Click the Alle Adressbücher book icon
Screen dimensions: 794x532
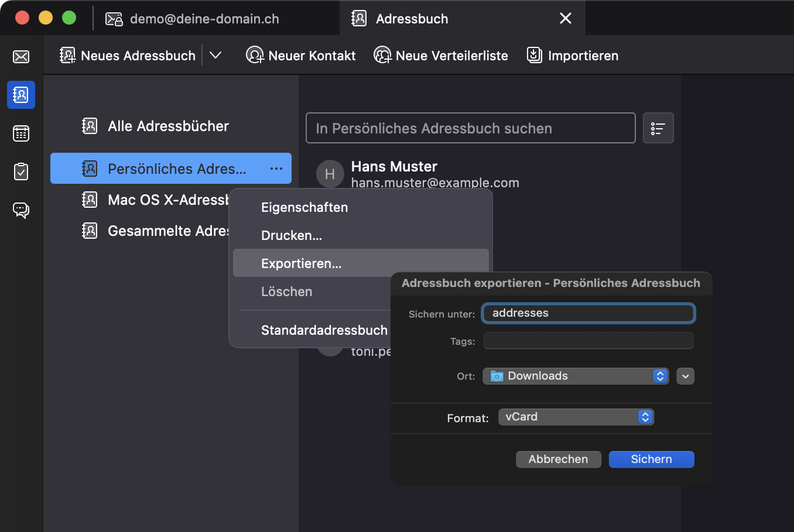[x=90, y=126]
